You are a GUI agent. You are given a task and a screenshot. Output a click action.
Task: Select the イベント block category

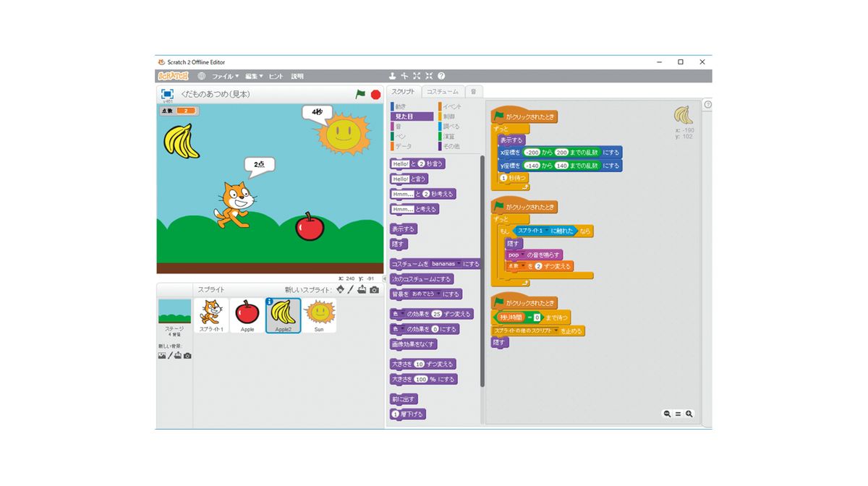(x=451, y=107)
